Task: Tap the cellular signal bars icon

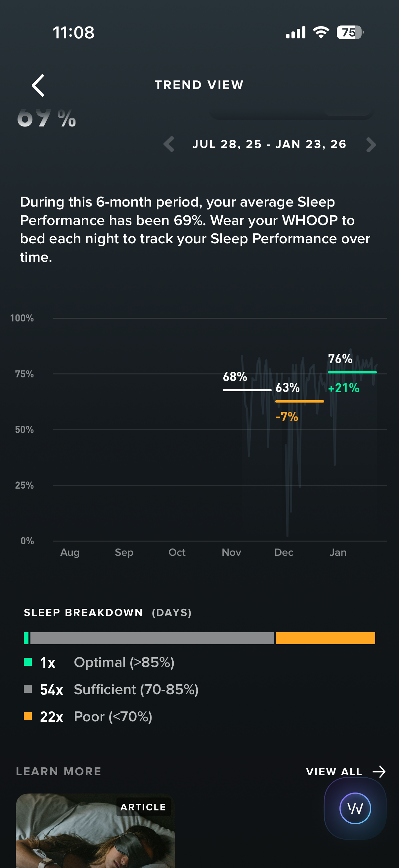Action: [x=296, y=32]
